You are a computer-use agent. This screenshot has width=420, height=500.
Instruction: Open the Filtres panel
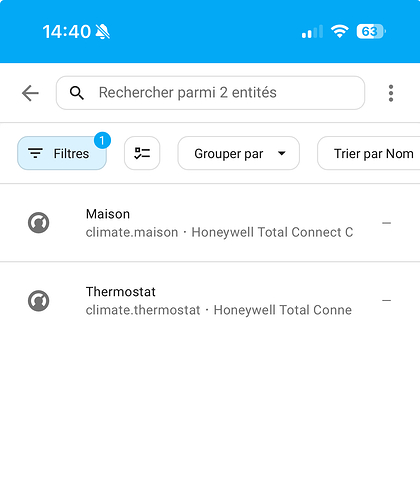(62, 153)
